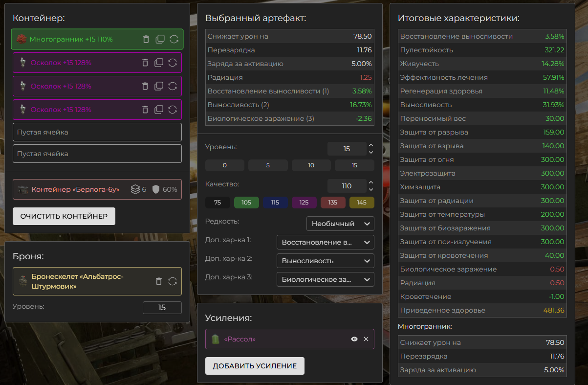The image size is (588, 385).
Task: Duplicate the second Осколок +15 artifact
Action: 159,86
